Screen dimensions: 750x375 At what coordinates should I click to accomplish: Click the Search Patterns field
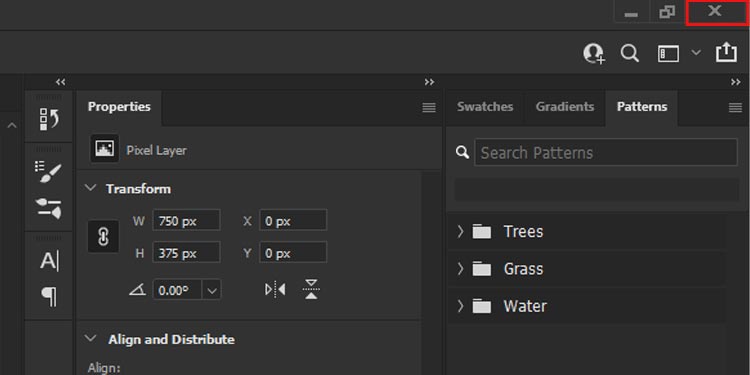(x=606, y=153)
